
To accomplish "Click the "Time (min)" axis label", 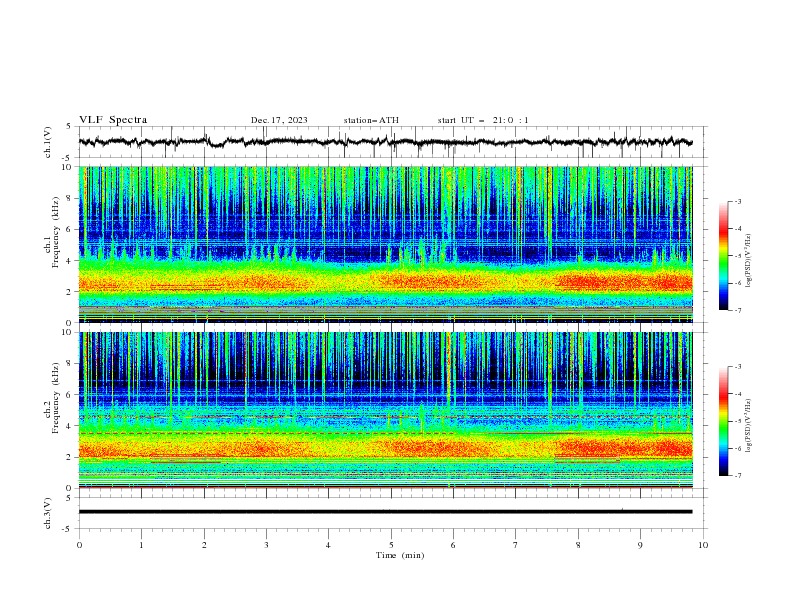I will click(400, 555).
